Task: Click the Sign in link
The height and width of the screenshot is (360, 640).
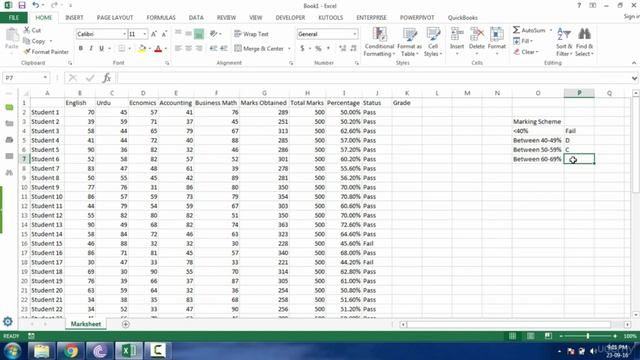Action: point(631,16)
